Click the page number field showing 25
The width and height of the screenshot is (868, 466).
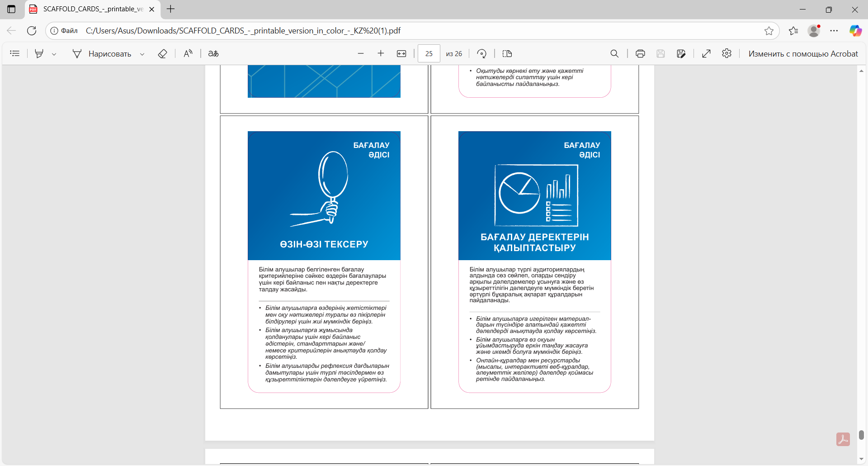coord(429,54)
